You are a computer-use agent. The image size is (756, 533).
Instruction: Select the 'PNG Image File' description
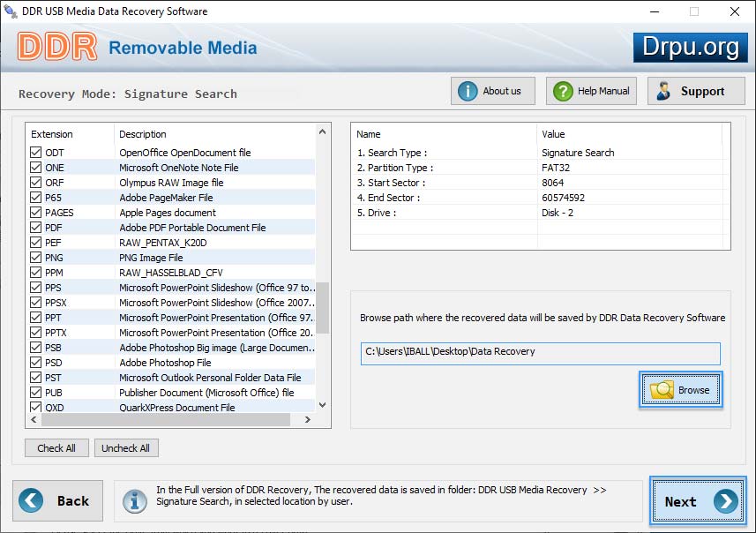(x=151, y=258)
